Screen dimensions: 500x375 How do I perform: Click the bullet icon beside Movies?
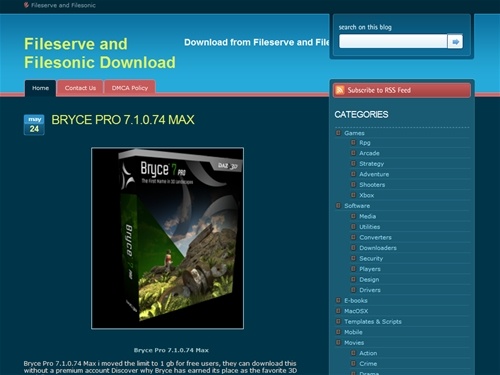click(x=338, y=342)
